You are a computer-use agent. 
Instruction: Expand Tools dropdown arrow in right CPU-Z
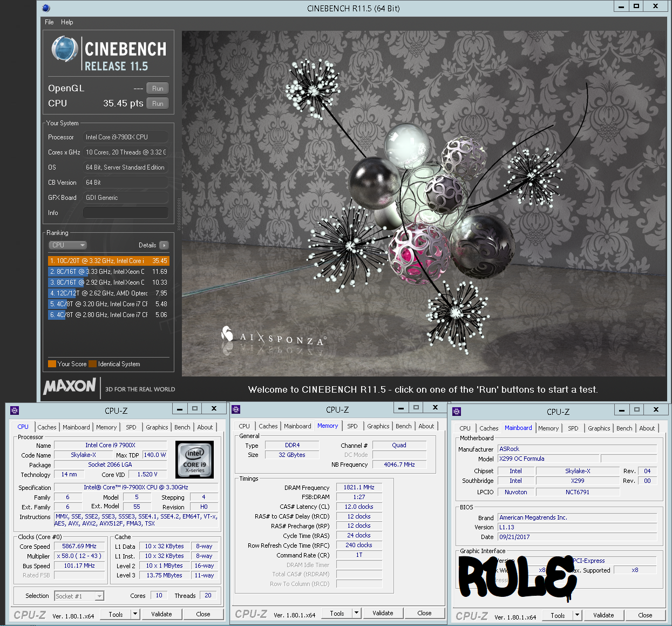[x=578, y=616]
